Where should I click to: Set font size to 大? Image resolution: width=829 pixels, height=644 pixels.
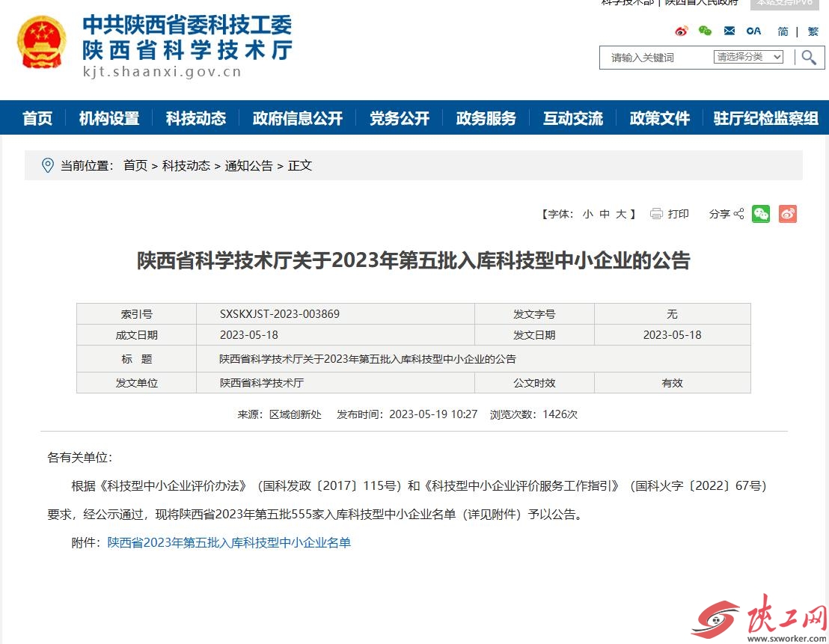(x=621, y=214)
